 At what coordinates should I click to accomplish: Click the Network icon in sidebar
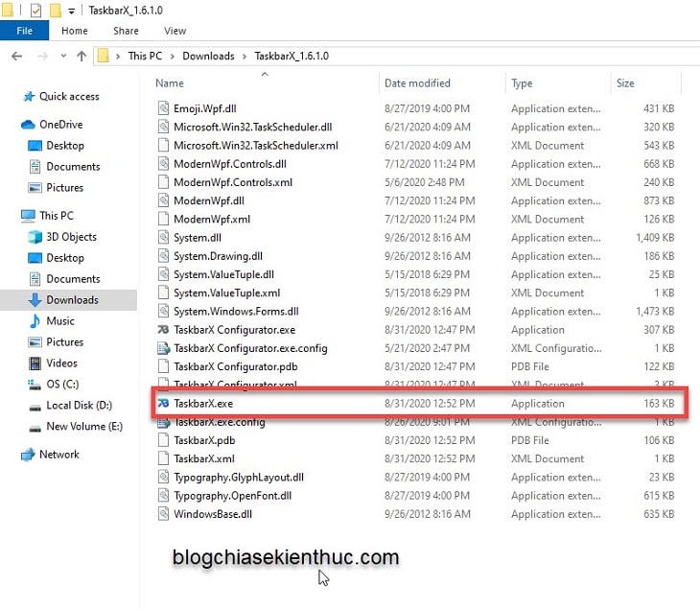(x=28, y=455)
